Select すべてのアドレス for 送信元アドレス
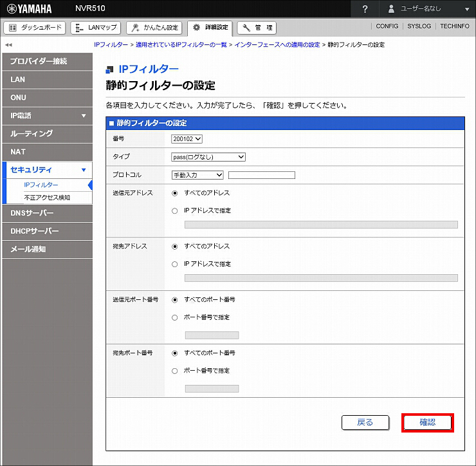476x466 pixels. pos(174,193)
